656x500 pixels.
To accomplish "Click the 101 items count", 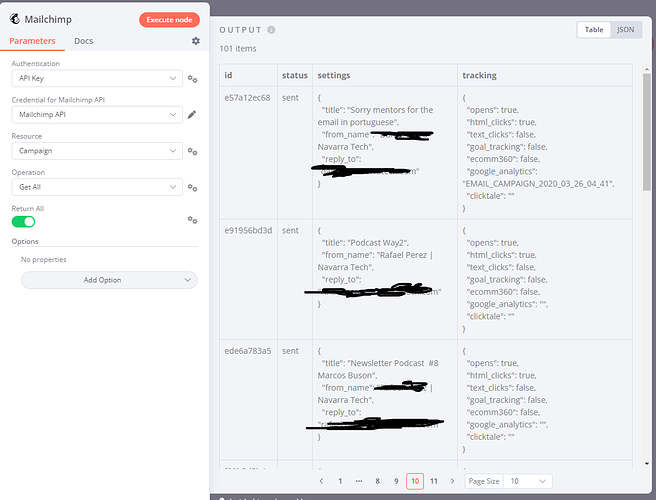I will point(238,49).
